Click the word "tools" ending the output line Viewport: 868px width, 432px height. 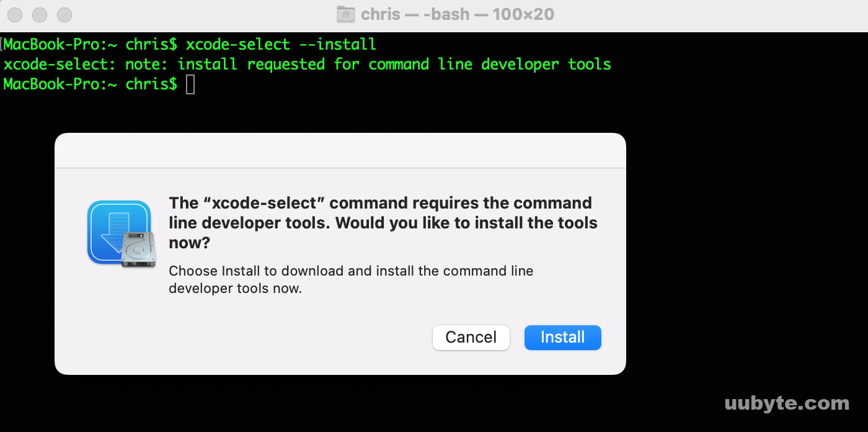[590, 64]
